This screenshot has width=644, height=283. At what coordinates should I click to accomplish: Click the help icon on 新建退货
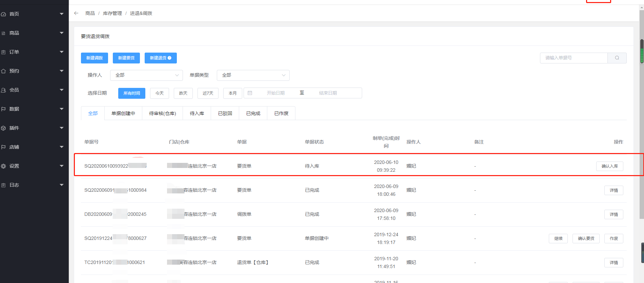pos(169,58)
